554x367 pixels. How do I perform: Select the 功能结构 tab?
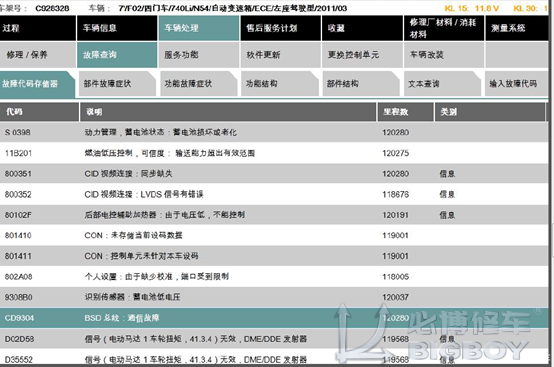pyautogui.click(x=280, y=84)
